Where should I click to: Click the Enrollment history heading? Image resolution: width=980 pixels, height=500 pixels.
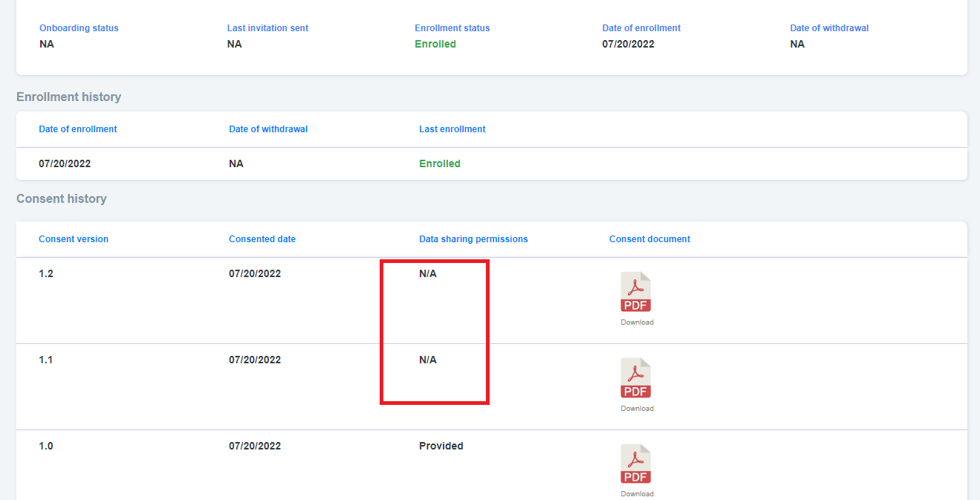[68, 97]
